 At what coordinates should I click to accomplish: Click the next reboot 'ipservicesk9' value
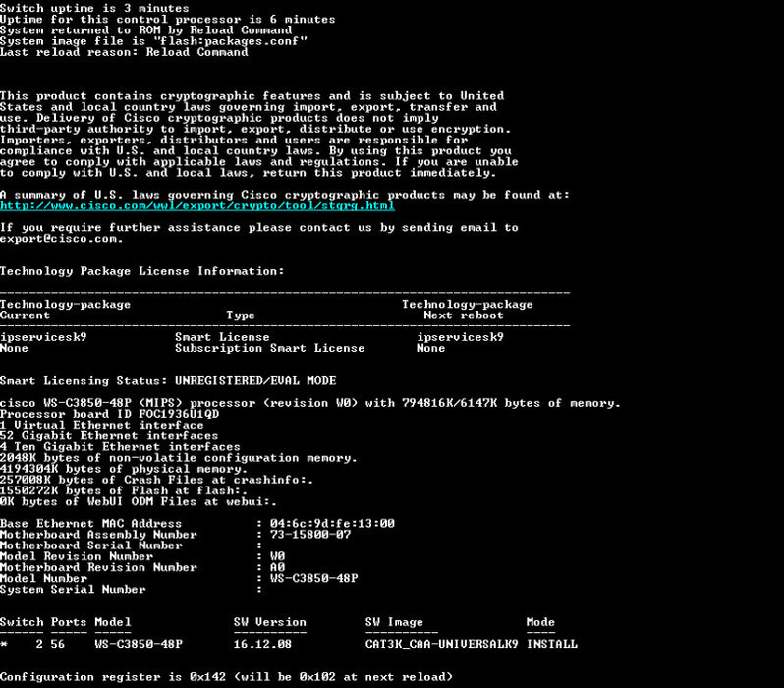(461, 337)
